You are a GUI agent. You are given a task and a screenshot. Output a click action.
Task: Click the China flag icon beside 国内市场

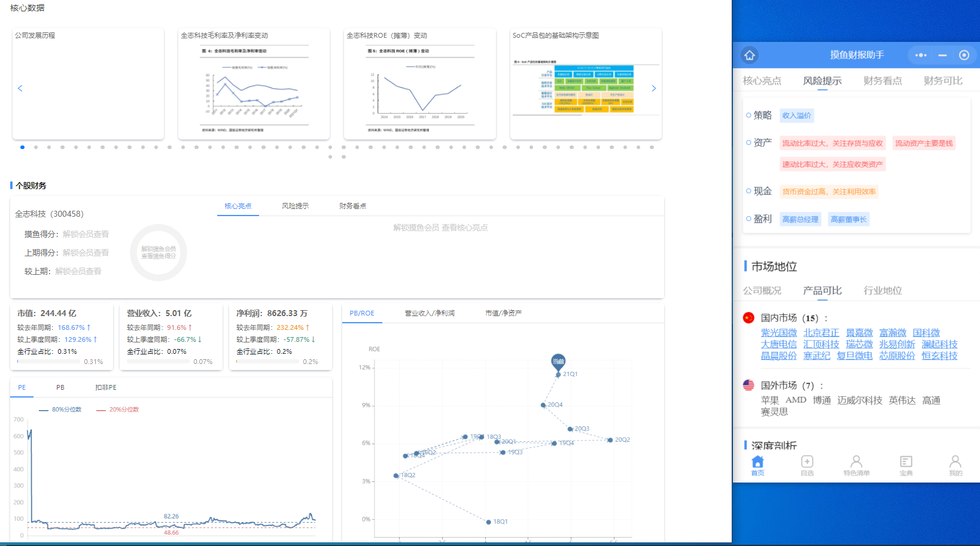tap(748, 318)
